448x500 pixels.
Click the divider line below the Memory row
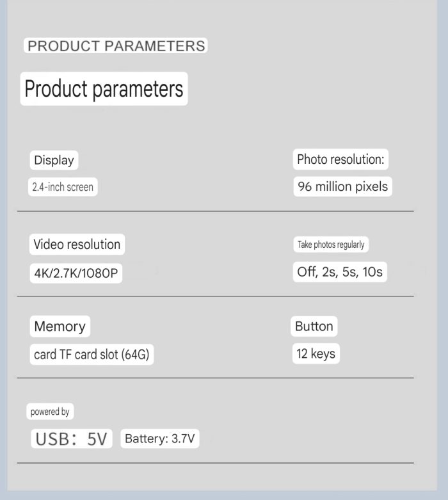[x=215, y=378]
